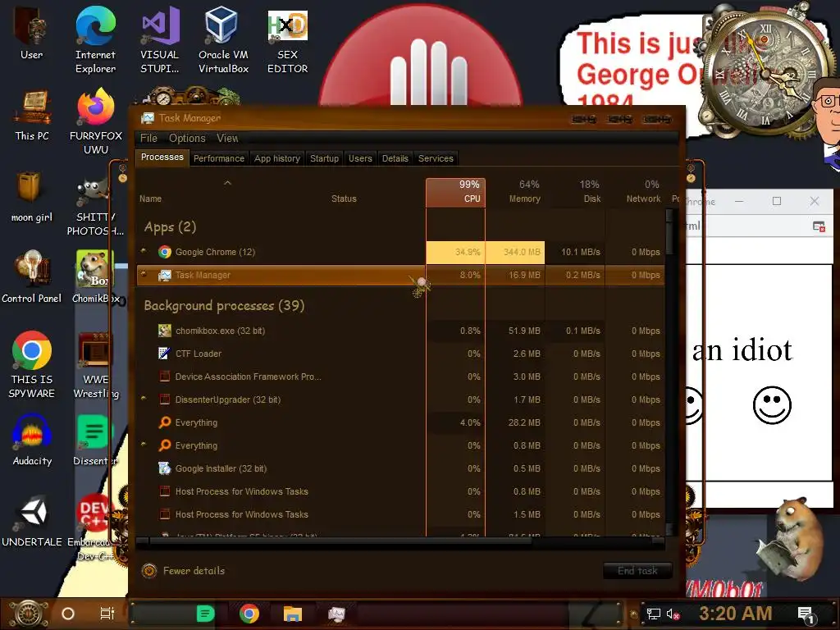Open the Options menu
The height and width of the screenshot is (630, 840).
[x=187, y=138]
